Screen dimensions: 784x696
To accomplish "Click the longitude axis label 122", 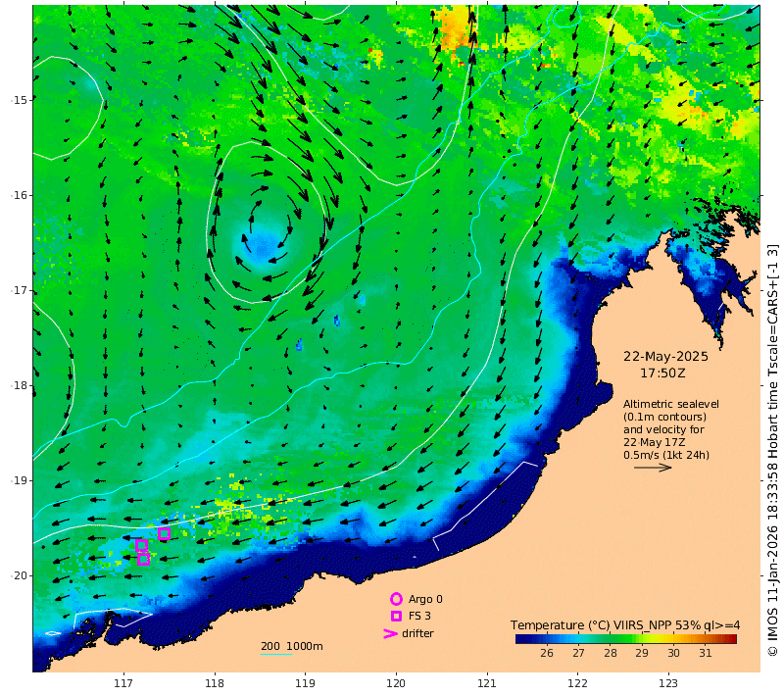I will click(x=577, y=683).
